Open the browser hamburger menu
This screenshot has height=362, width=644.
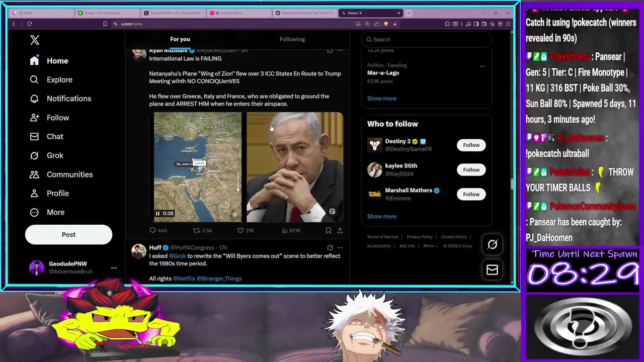pyautogui.click(x=509, y=24)
